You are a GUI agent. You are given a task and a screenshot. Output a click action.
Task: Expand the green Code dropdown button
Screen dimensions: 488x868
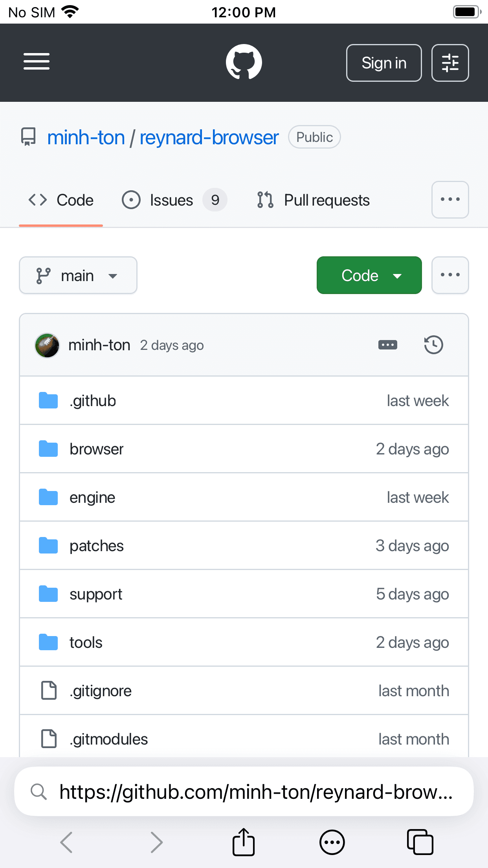click(369, 275)
